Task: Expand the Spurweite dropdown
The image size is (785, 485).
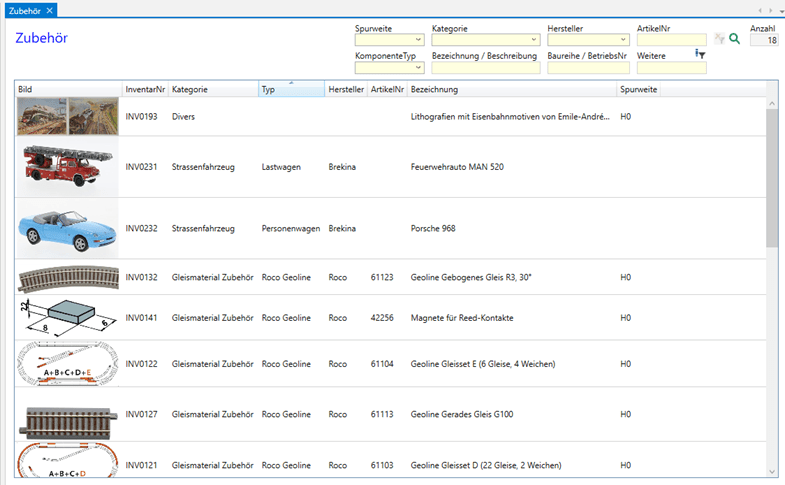Action: [419, 41]
